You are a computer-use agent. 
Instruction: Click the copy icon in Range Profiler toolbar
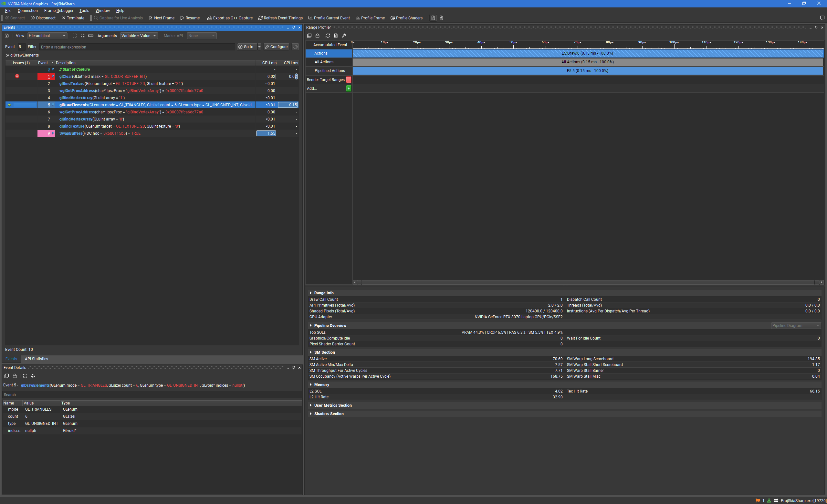click(309, 36)
